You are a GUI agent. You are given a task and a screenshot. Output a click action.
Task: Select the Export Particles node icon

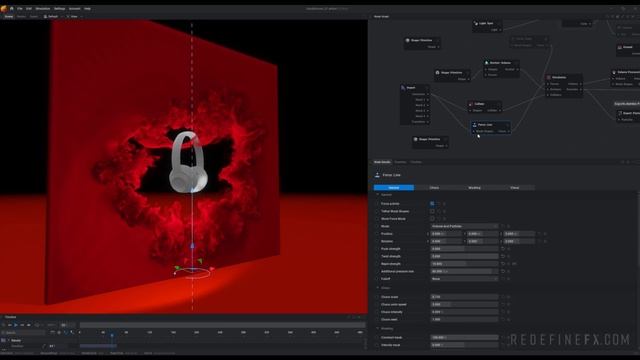pos(620,113)
